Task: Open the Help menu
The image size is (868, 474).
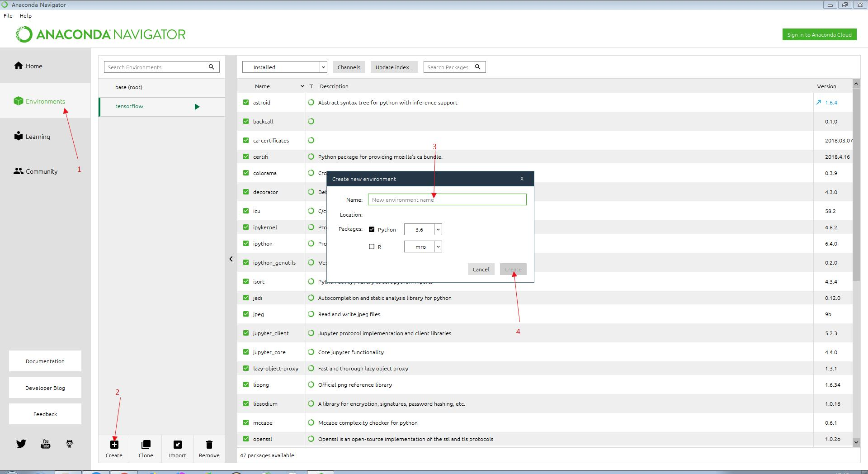Action: [x=26, y=15]
